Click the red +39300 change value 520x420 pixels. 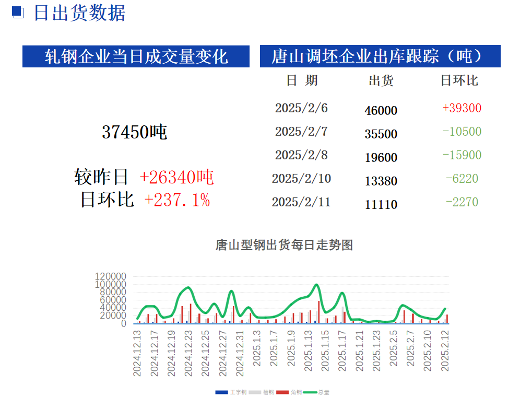[462, 108]
